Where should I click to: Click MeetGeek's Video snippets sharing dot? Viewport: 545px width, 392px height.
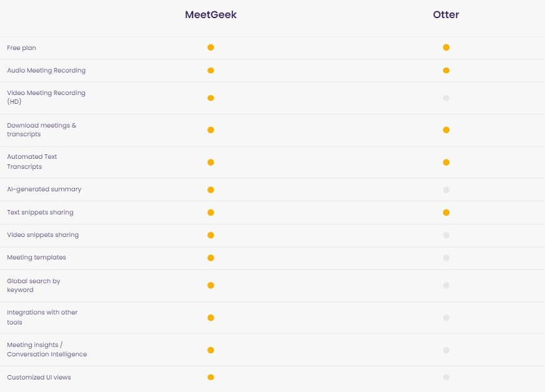point(211,235)
